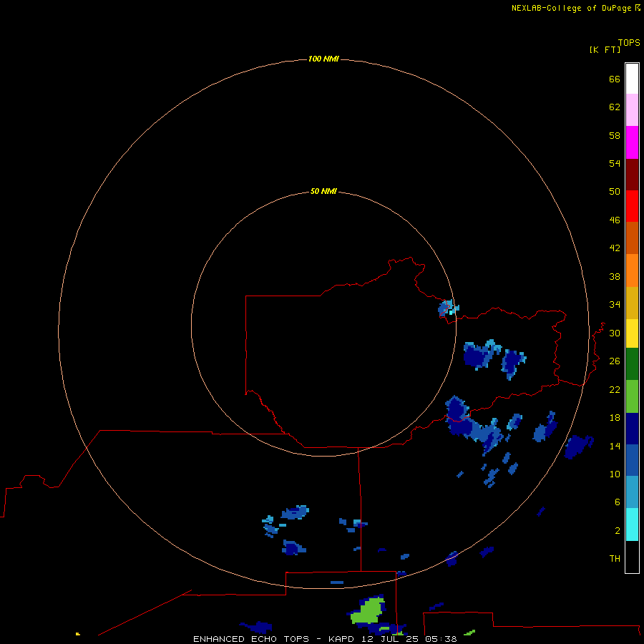Click the 26 legend value label
The width and height of the screenshot is (644, 644).
[x=615, y=361]
